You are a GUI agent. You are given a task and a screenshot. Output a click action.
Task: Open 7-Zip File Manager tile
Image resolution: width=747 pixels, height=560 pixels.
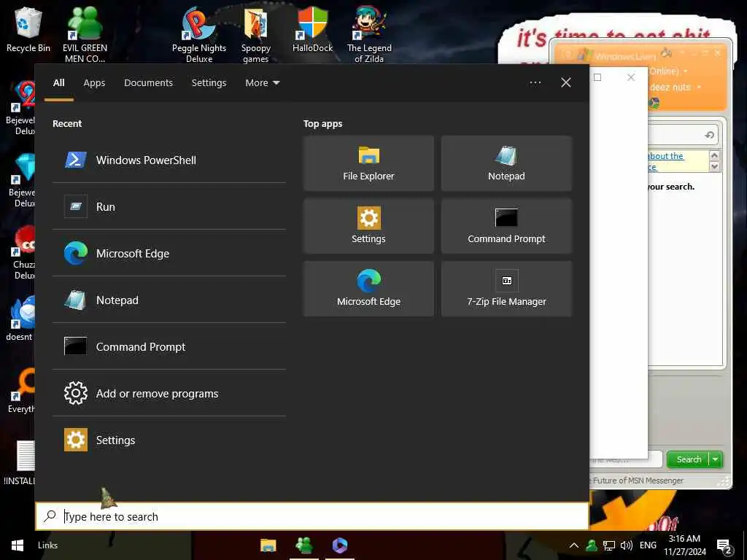pyautogui.click(x=506, y=289)
